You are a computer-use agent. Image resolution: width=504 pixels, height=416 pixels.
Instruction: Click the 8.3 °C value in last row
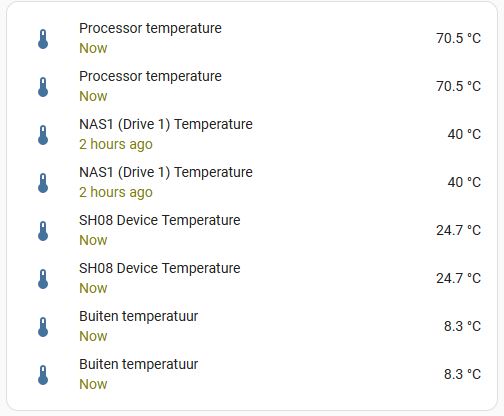(x=462, y=374)
